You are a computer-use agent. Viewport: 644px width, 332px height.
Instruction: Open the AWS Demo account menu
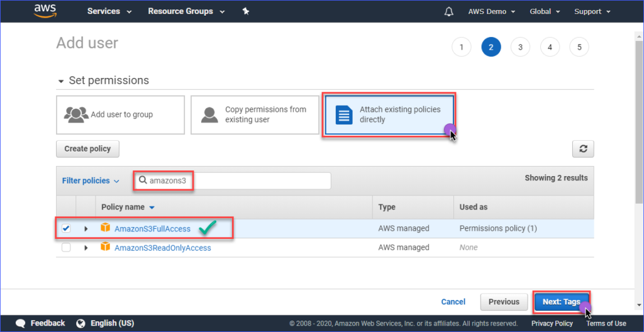[x=492, y=11]
